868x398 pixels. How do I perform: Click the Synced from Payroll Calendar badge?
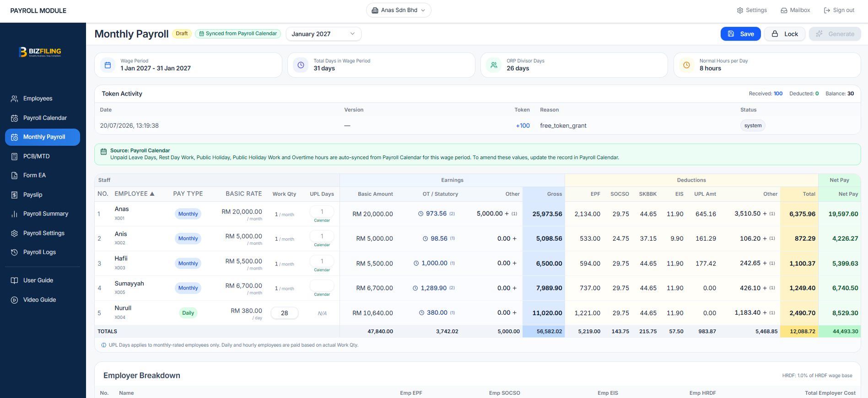[238, 33]
